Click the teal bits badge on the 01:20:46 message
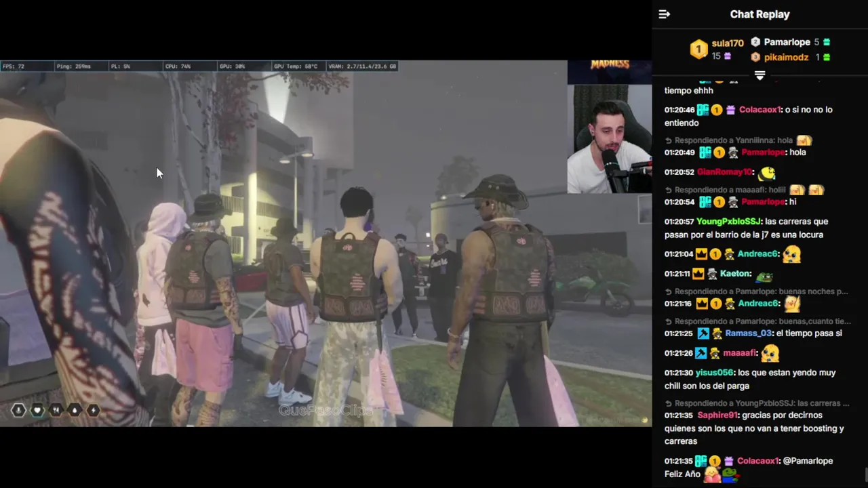 pos(703,110)
